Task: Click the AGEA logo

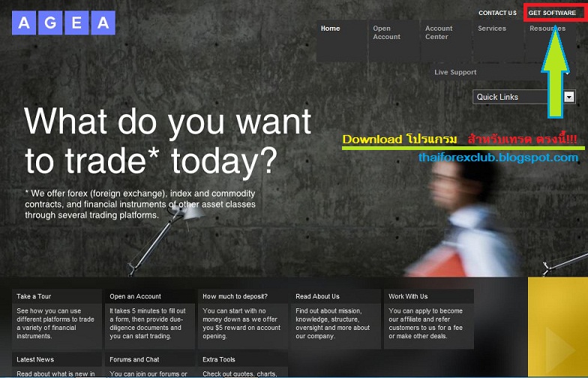Action: click(64, 22)
